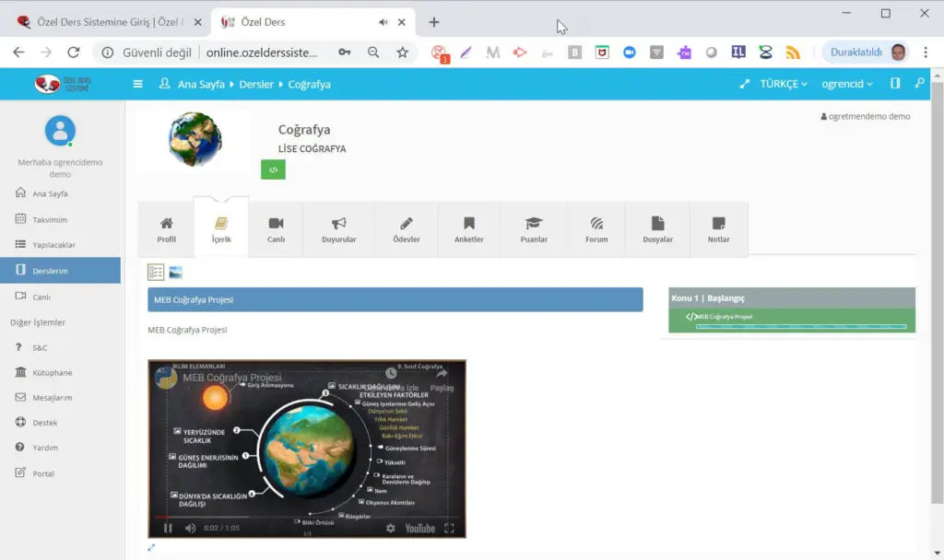
Task: Expand the TÜRKÇE language dropdown
Action: (783, 84)
